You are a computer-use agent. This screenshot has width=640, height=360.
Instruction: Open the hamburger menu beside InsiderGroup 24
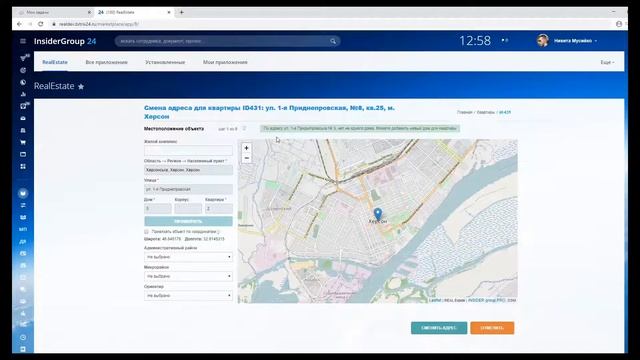pyautogui.click(x=23, y=41)
